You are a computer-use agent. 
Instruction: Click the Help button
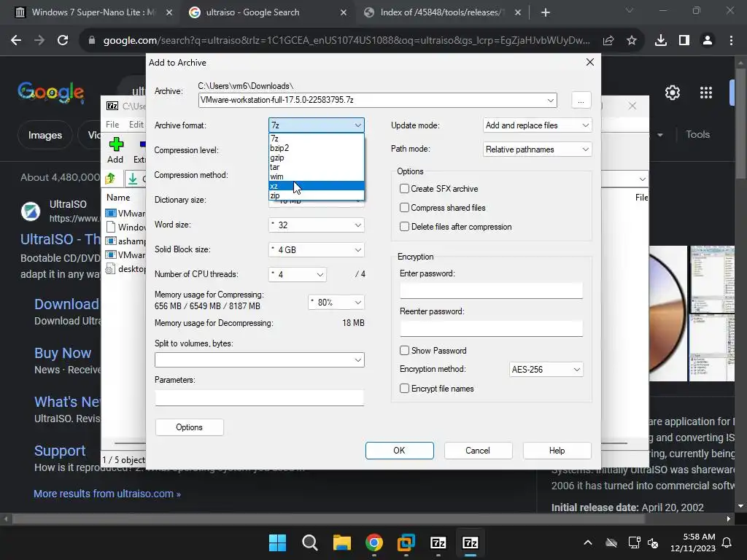point(557,451)
